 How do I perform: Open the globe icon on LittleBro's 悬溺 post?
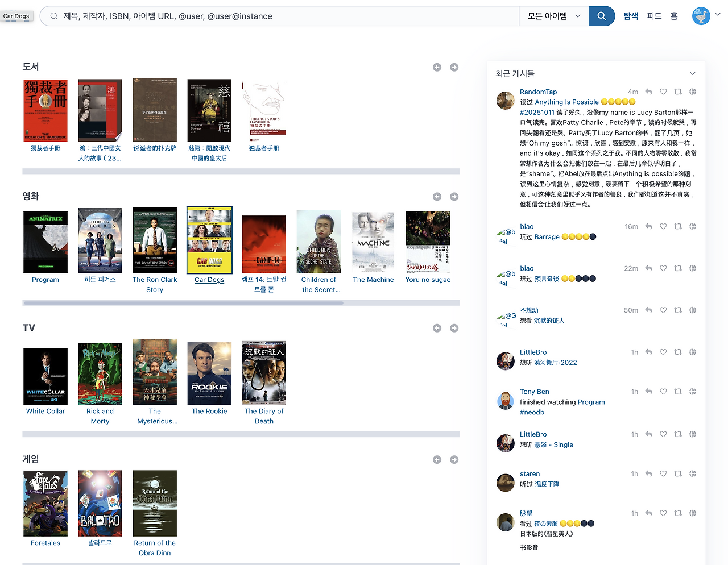[x=693, y=434]
